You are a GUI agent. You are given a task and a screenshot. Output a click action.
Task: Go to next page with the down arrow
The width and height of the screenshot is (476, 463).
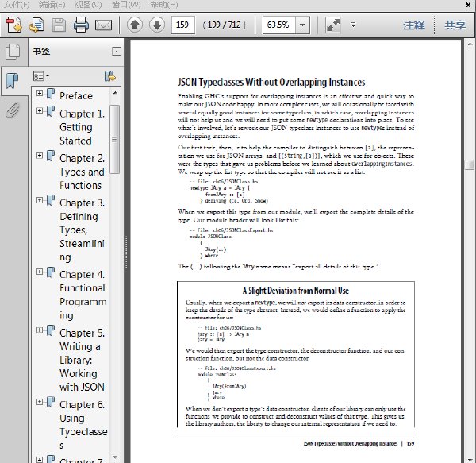pyautogui.click(x=157, y=25)
